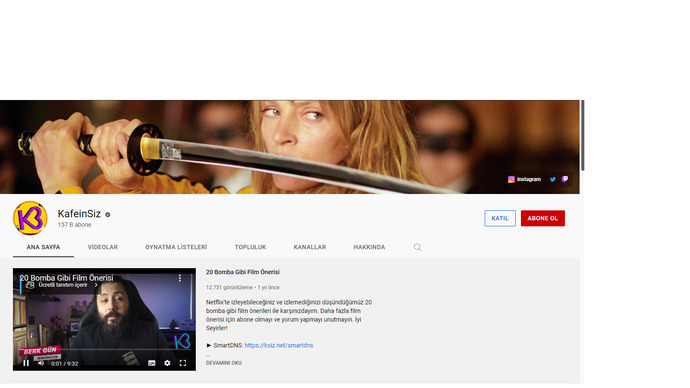The height and width of the screenshot is (388, 690).
Task: Click the KafeinSiz channel name
Action: pyautogui.click(x=79, y=214)
